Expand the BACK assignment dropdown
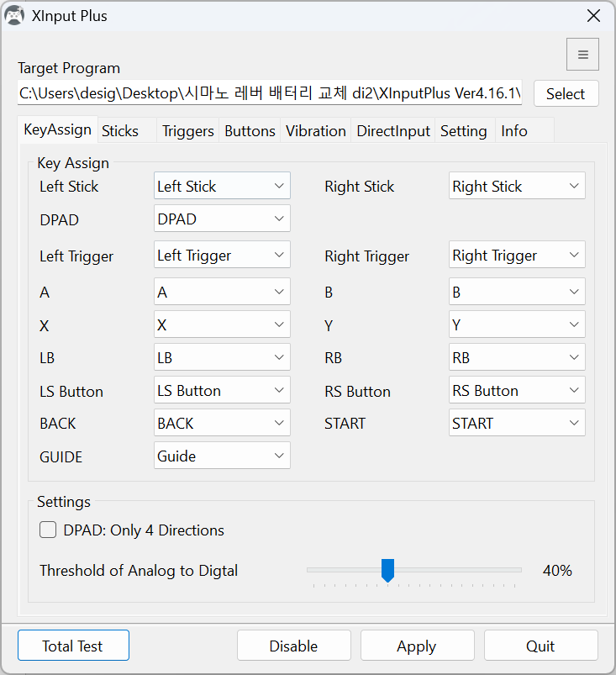Viewport: 616px width, 675px height. pos(222,422)
